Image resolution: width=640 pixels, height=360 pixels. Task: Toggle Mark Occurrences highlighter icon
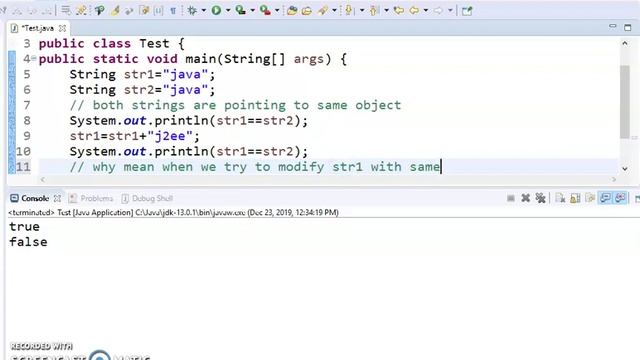point(115,10)
